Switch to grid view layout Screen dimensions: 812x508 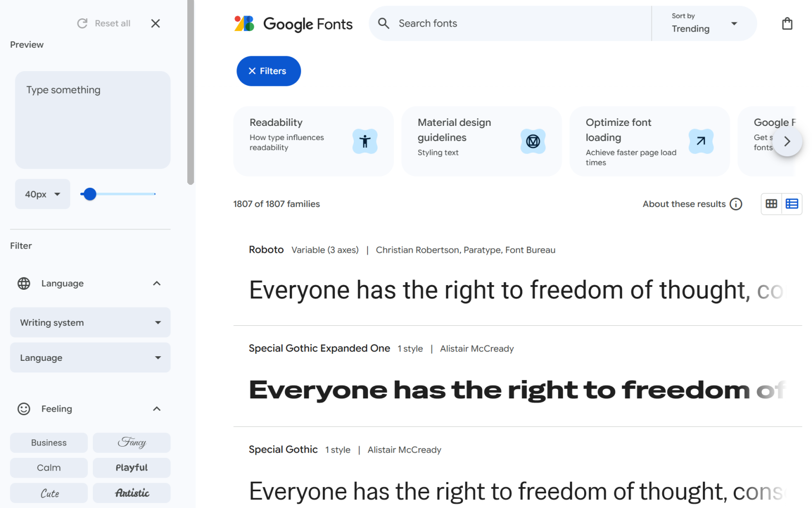tap(771, 204)
